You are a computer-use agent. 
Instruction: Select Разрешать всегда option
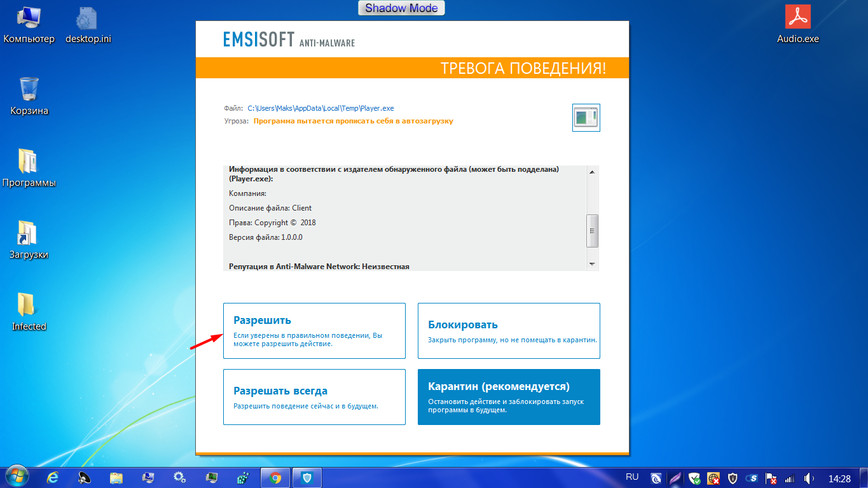(x=314, y=397)
